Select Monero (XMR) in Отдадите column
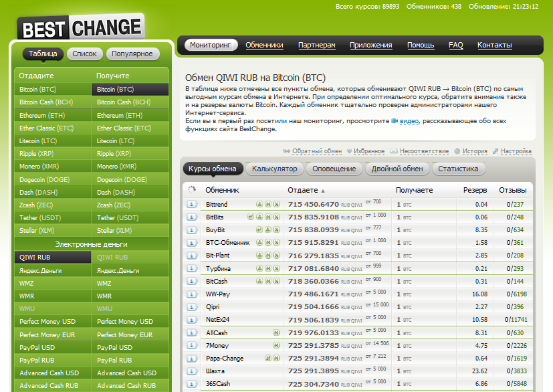 (x=53, y=166)
